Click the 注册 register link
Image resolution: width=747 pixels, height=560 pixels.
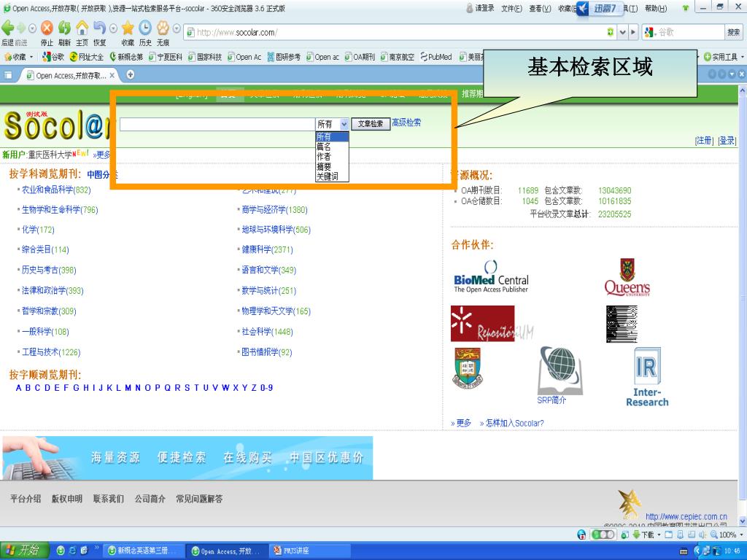pyautogui.click(x=704, y=141)
